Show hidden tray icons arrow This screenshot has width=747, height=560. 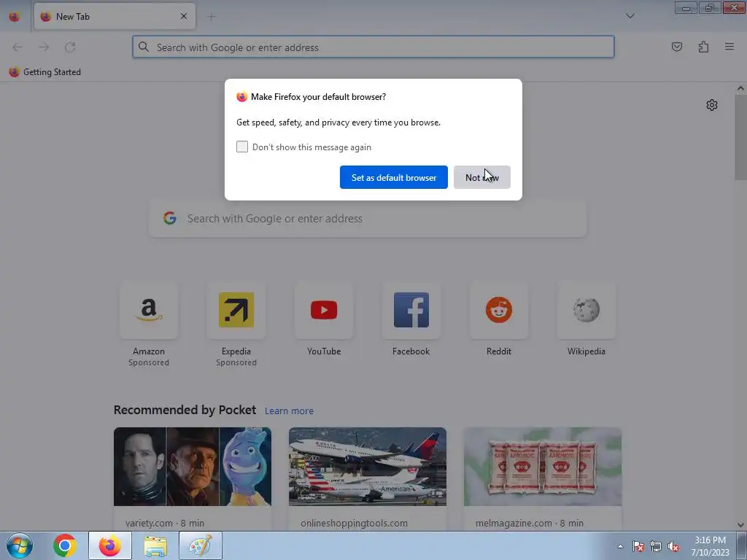pos(620,547)
